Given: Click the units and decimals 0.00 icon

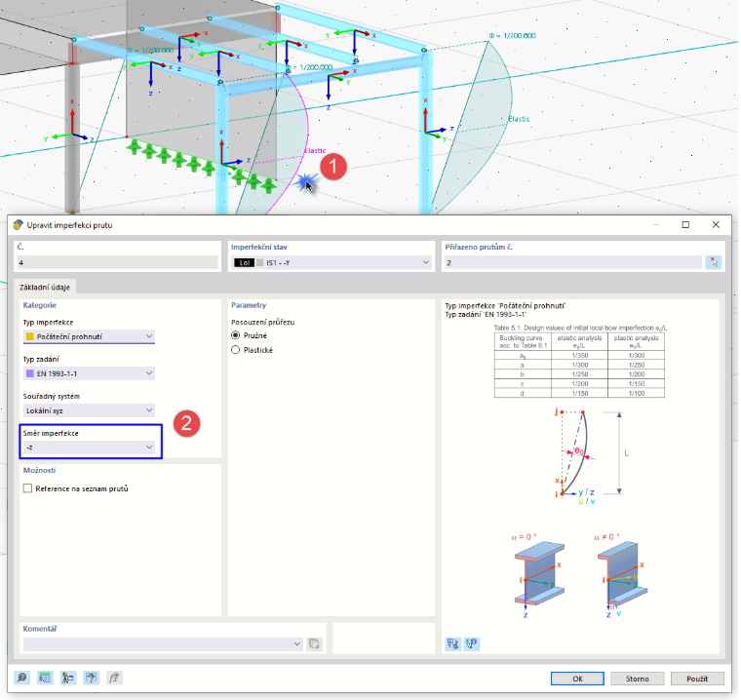Looking at the screenshot, I should tap(45, 678).
